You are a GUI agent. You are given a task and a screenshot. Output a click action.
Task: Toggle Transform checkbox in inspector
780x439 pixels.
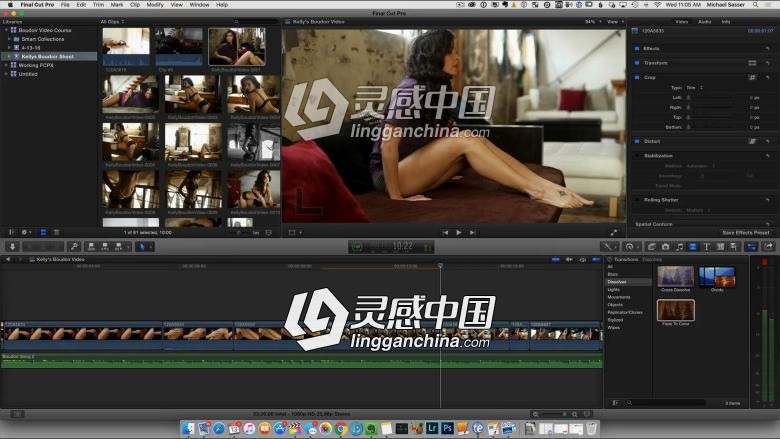coord(637,63)
